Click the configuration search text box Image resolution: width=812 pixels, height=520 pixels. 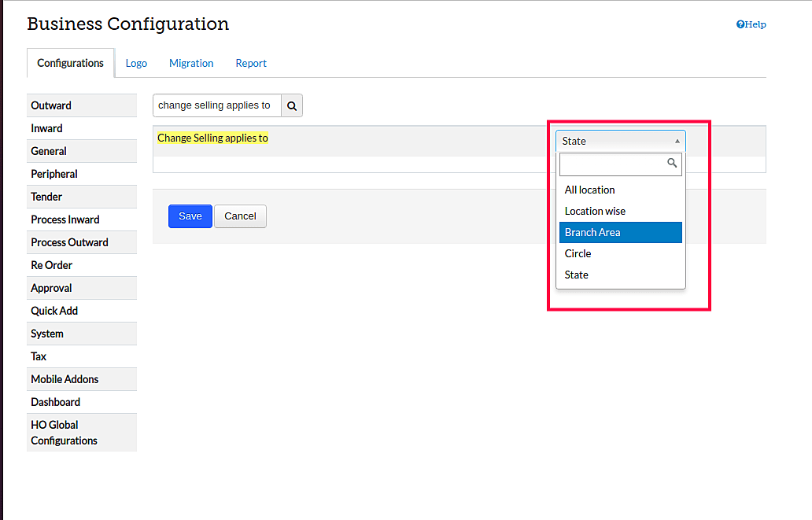pos(216,105)
